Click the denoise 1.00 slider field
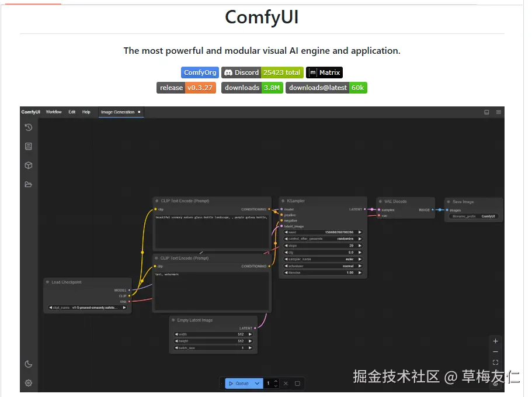532x397 pixels. [x=323, y=272]
